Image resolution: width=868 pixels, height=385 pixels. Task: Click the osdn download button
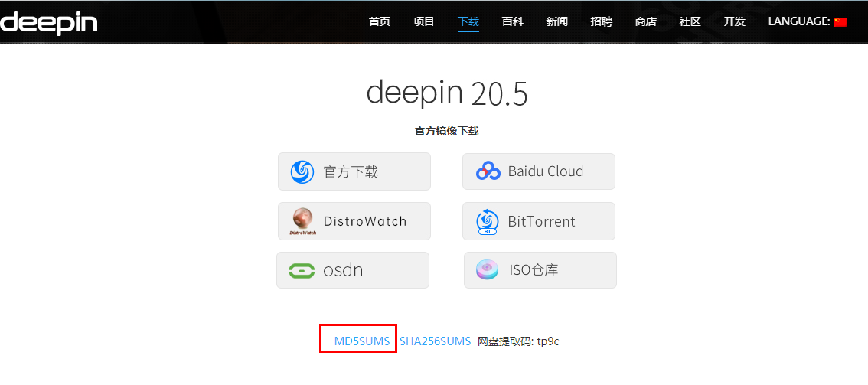pyautogui.click(x=353, y=270)
